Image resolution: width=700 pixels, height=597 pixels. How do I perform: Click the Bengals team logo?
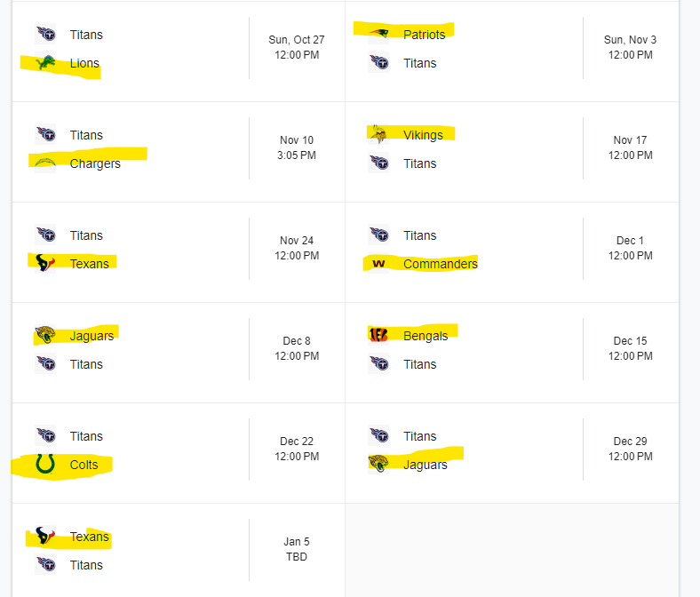pyautogui.click(x=378, y=336)
